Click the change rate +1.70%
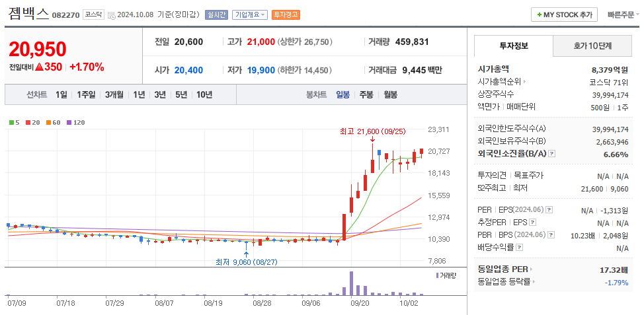 coord(87,67)
